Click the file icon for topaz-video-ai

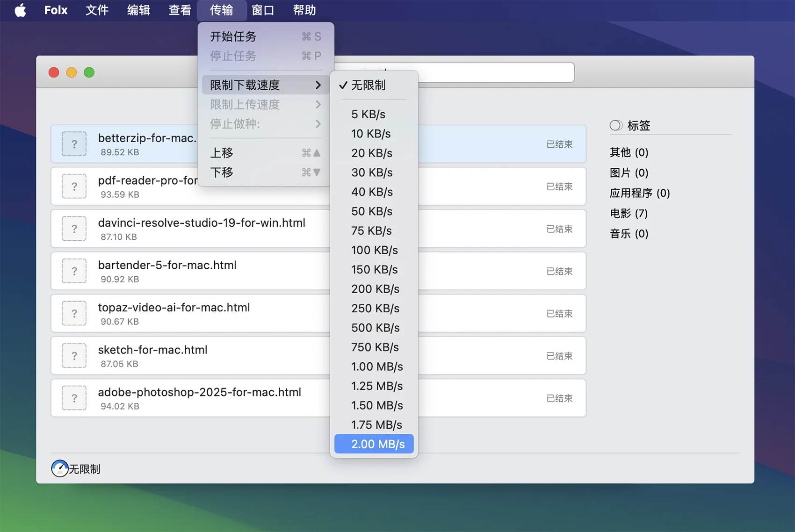pyautogui.click(x=74, y=313)
